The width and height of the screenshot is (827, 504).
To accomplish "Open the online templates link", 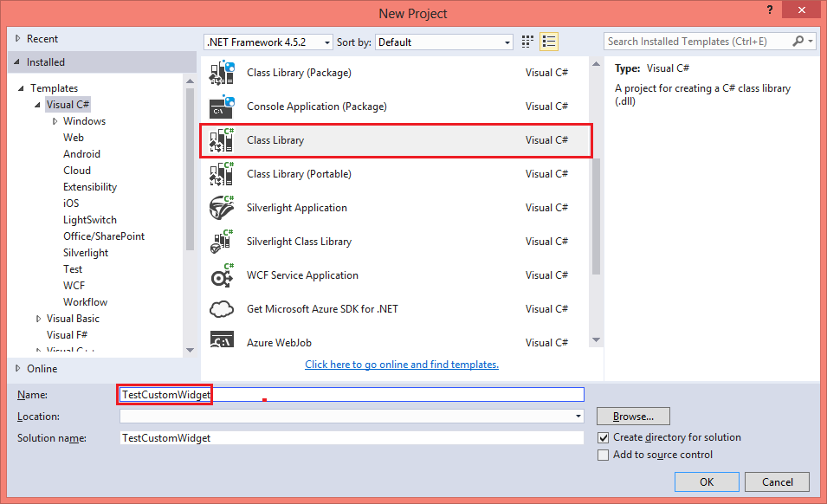I will 402,365.
